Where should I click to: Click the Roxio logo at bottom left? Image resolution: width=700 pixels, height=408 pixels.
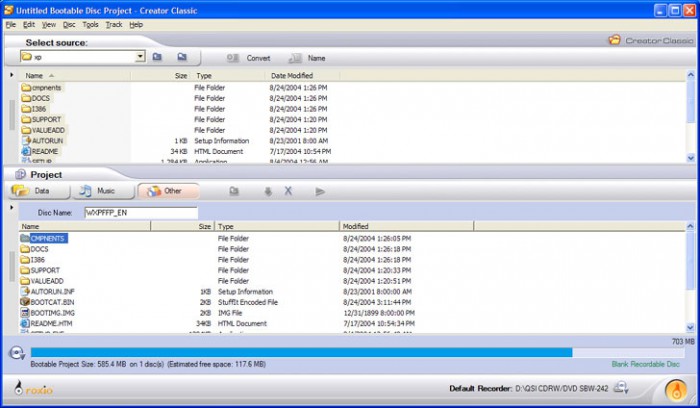(34, 388)
